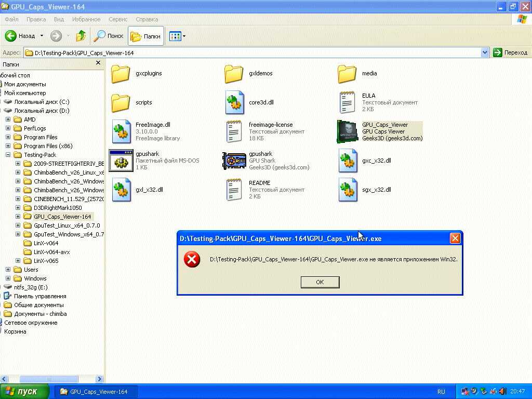Click GPU_Caps_Viewer-164 taskbar button
Image resolution: width=532 pixels, height=399 pixels.
[96, 392]
